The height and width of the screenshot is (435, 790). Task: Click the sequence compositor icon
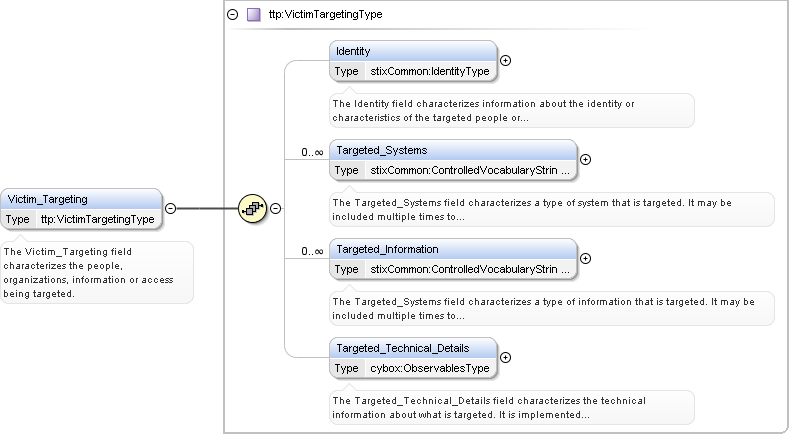(x=252, y=208)
